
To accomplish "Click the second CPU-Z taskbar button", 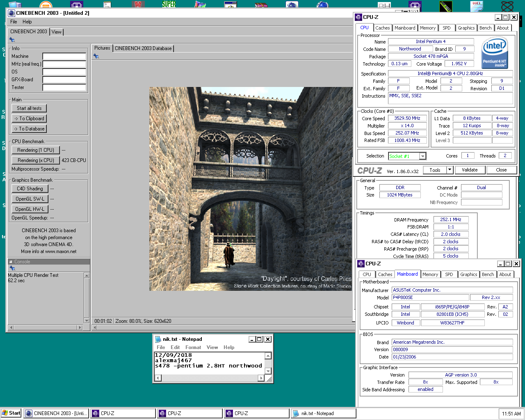I will [190, 413].
